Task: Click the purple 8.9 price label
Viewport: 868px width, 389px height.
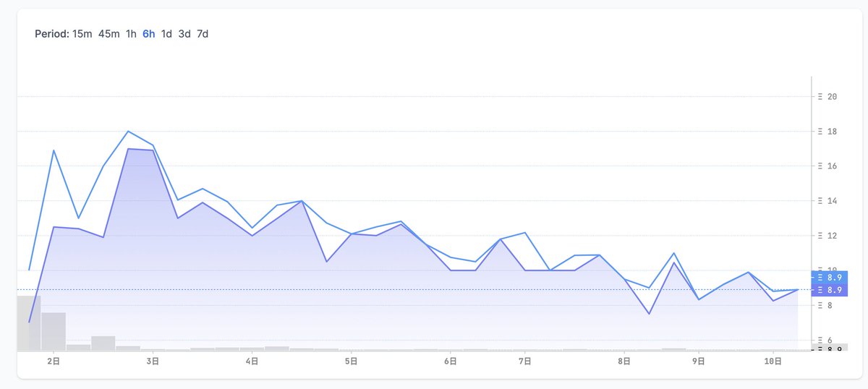Action: [828, 290]
